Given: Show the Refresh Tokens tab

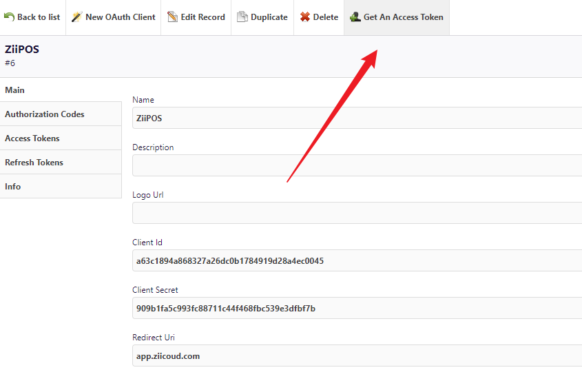Looking at the screenshot, I should point(34,163).
